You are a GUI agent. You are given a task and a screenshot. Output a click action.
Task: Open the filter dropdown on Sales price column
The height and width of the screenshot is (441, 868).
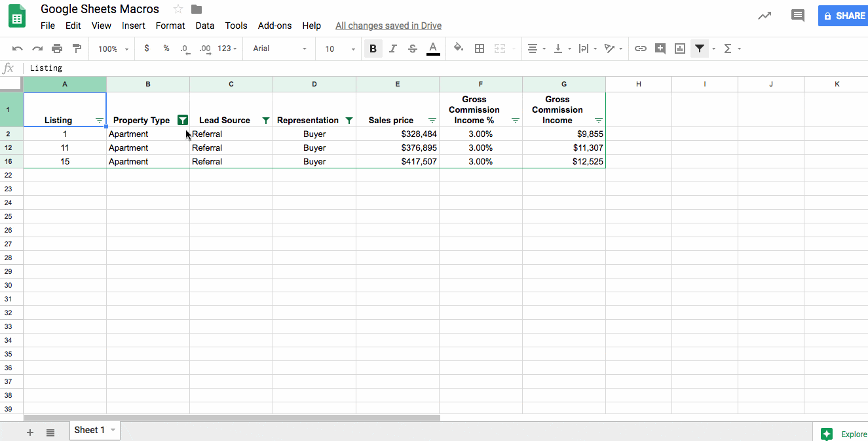[x=432, y=120]
